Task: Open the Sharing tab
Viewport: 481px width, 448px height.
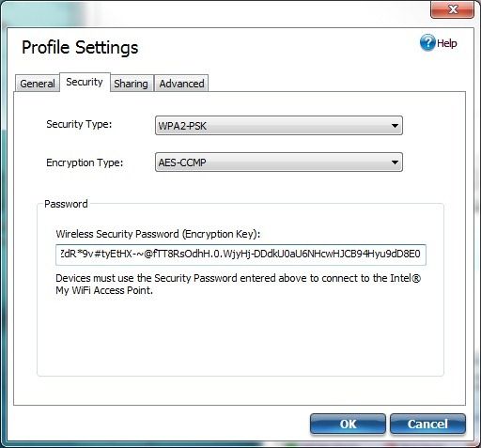Action: coord(131,84)
